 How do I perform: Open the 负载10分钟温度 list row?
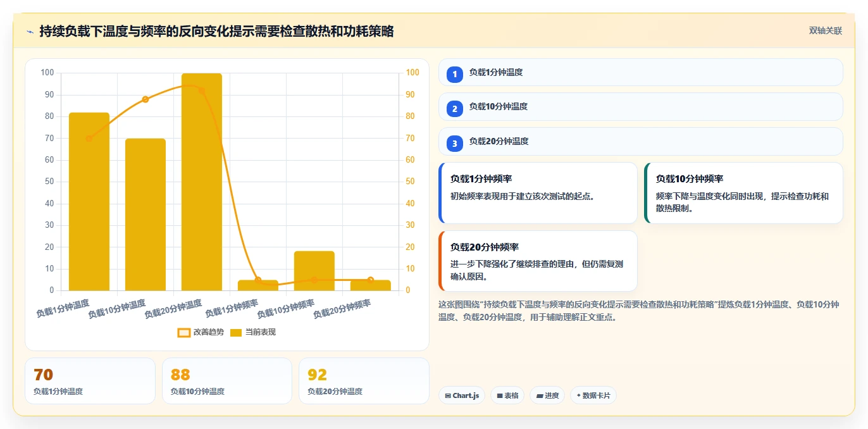[x=640, y=106]
